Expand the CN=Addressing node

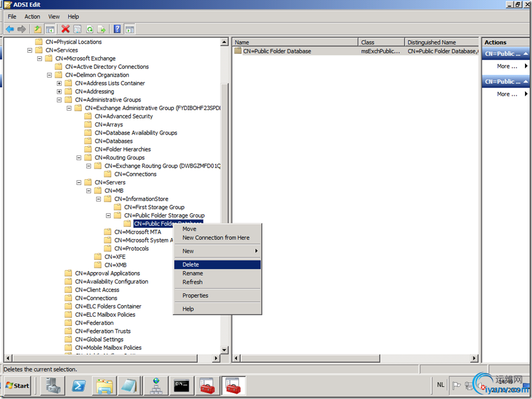[59, 92]
